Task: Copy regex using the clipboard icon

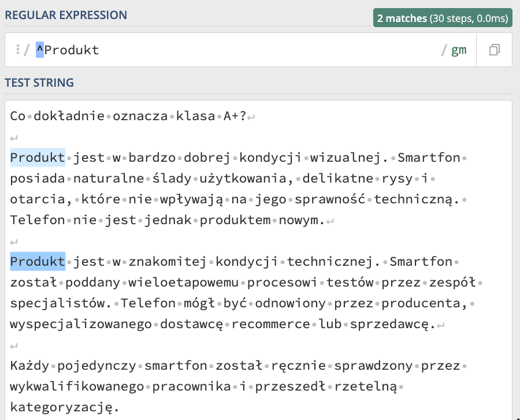Action: [x=494, y=50]
